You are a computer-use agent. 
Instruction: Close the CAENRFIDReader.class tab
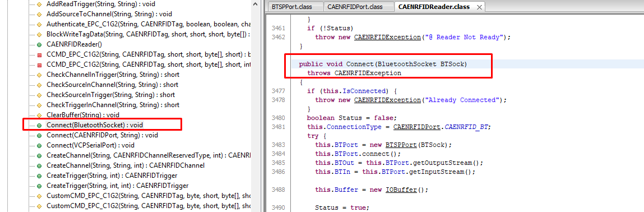(479, 7)
